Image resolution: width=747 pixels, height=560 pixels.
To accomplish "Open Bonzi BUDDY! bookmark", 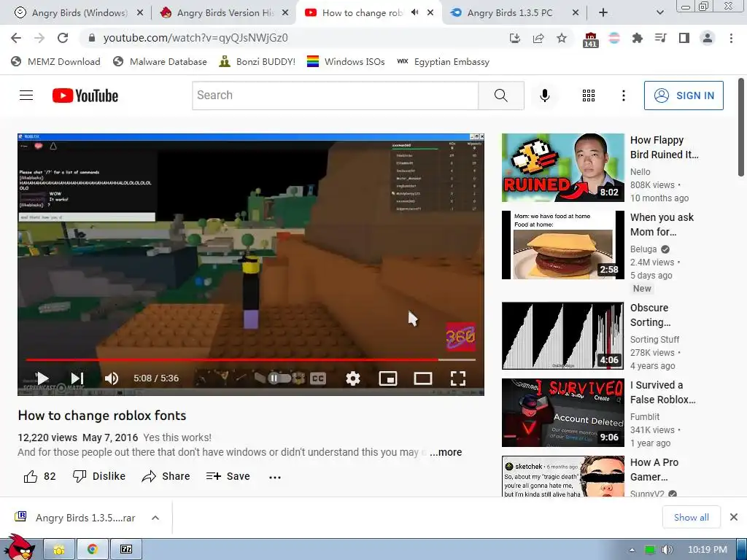I will (258, 61).
